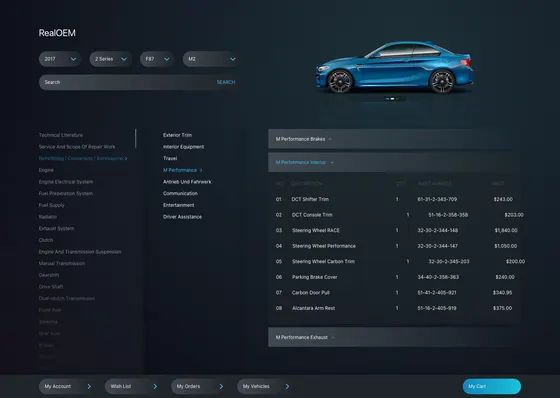560x398 pixels.
Task: Open the M2 model dropdown
Action: 210,59
